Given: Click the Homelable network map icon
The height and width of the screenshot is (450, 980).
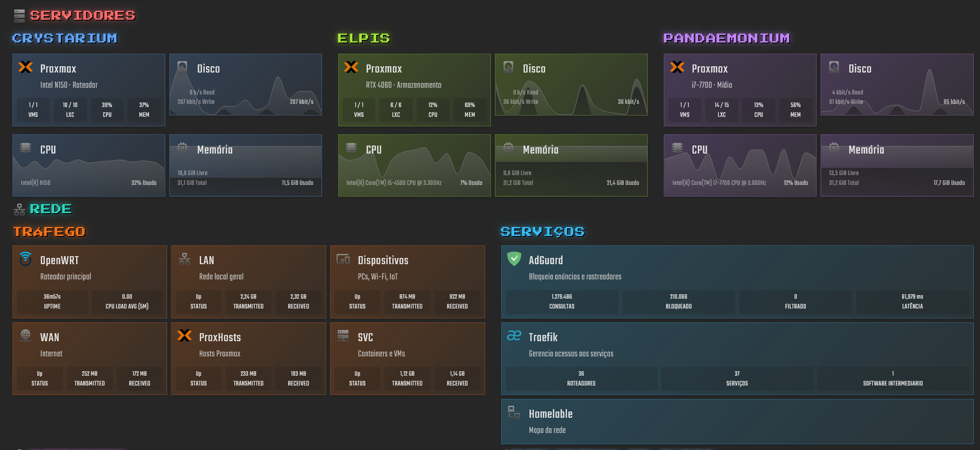Looking at the screenshot, I should pyautogui.click(x=514, y=412).
